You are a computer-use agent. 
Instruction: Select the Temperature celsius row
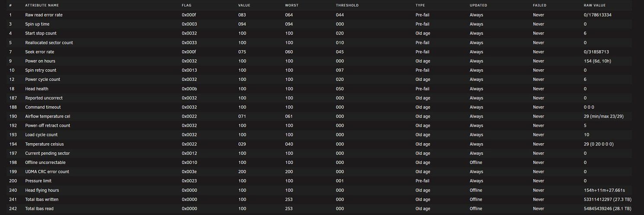coord(322,144)
